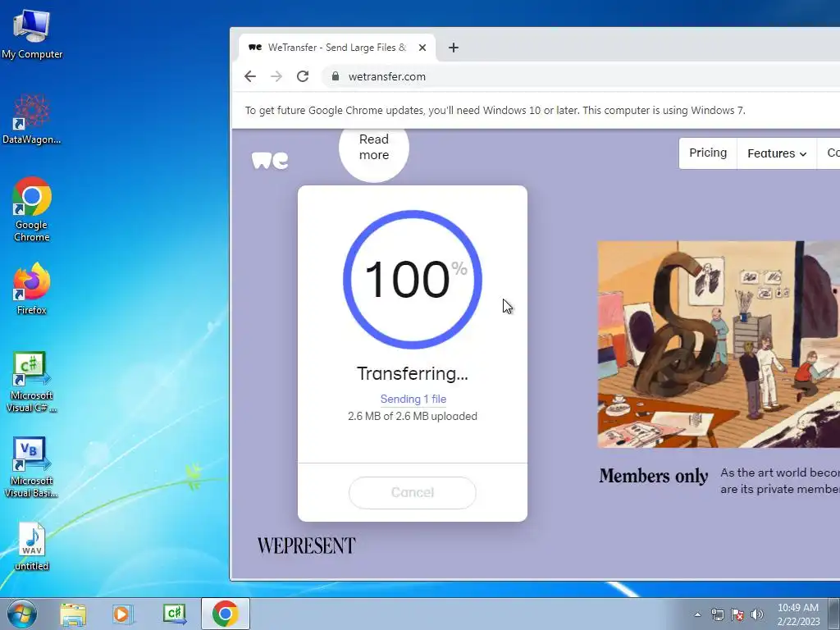Open Microsoft Visual C# desktop shortcut
This screenshot has height=630, width=840.
coord(32,382)
